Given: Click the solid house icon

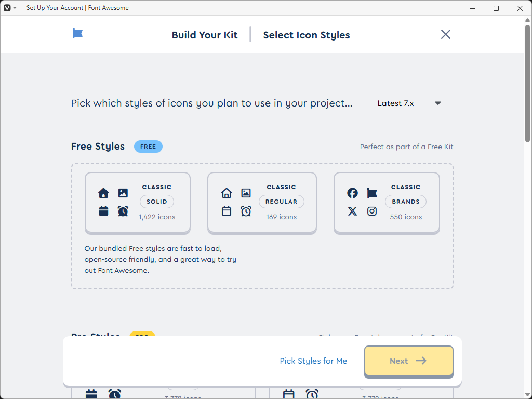Looking at the screenshot, I should click(x=103, y=193).
